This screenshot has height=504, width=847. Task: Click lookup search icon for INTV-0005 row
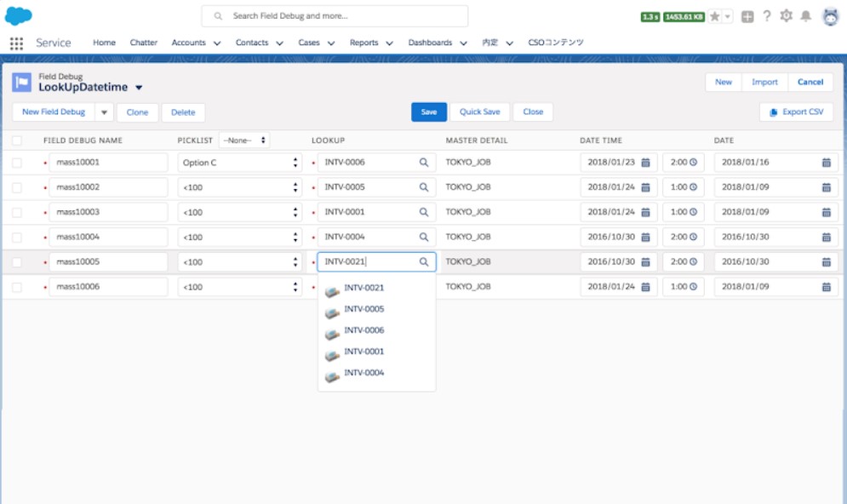tap(424, 187)
